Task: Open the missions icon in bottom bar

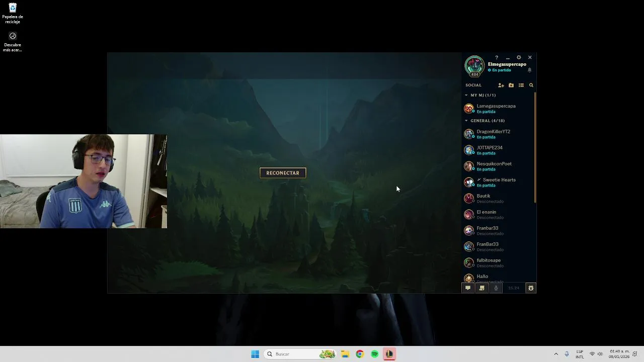Action: pos(482,288)
